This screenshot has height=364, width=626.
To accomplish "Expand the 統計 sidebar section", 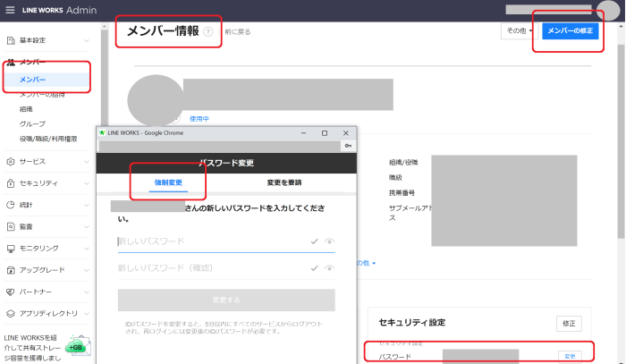I will (87, 205).
